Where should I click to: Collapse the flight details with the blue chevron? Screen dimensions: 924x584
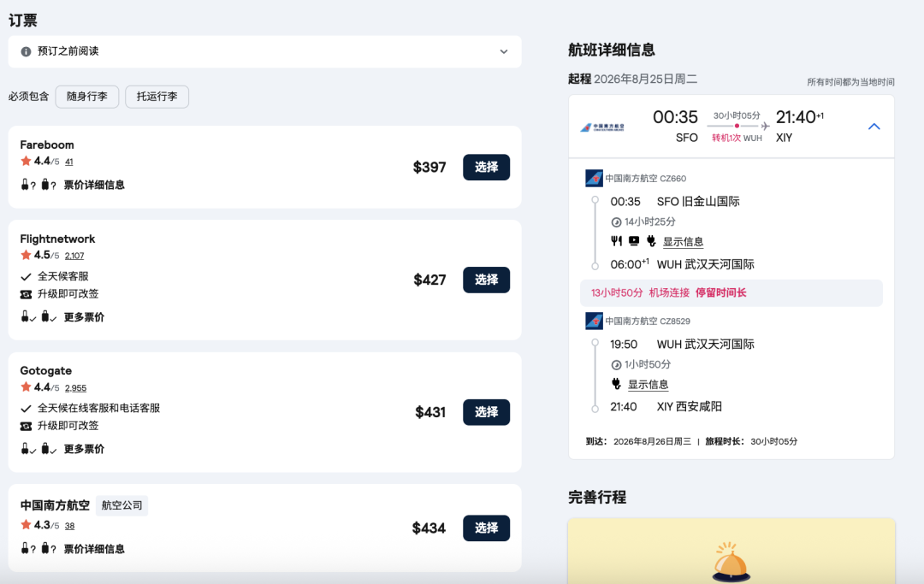click(874, 127)
